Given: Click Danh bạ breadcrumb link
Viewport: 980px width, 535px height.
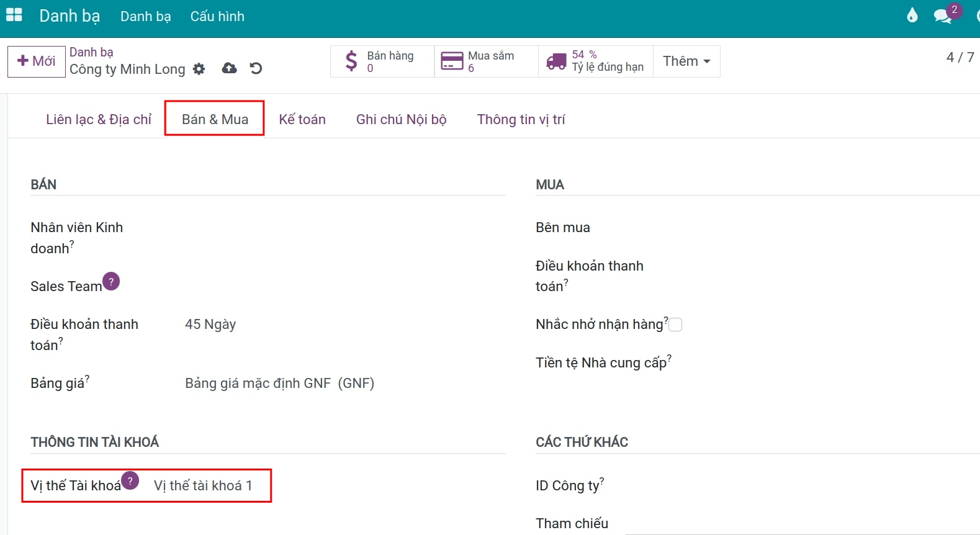Looking at the screenshot, I should pos(91,52).
